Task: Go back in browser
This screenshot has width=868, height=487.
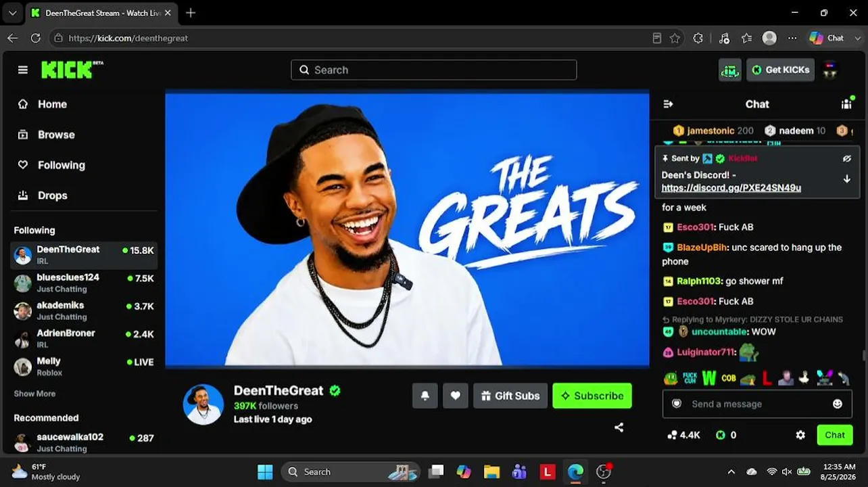Action: 12,38
